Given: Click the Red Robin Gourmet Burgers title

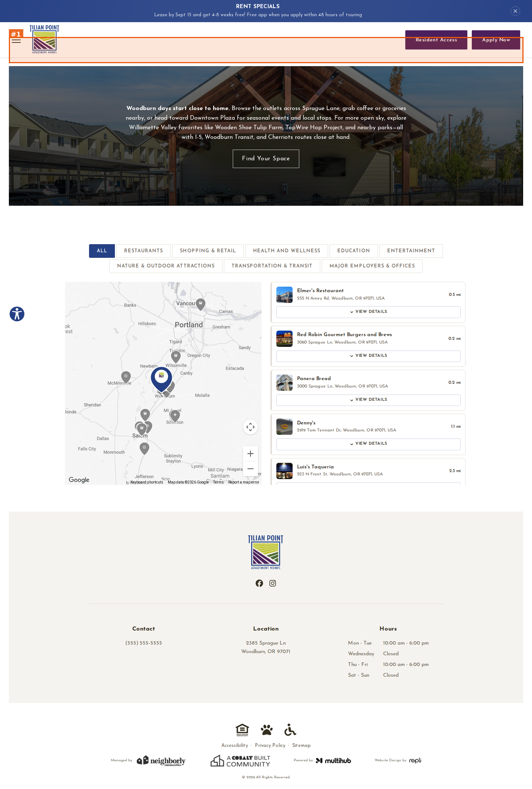Looking at the screenshot, I should coord(344,335).
